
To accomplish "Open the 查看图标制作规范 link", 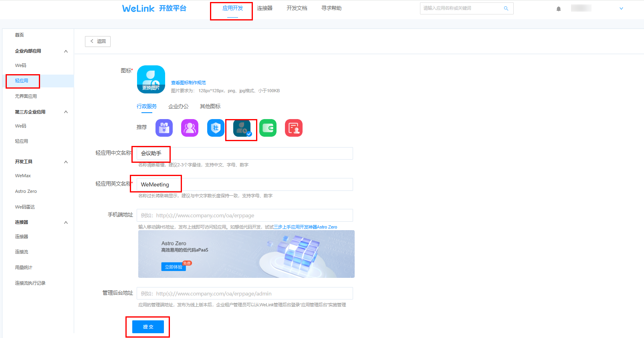I will pos(188,83).
